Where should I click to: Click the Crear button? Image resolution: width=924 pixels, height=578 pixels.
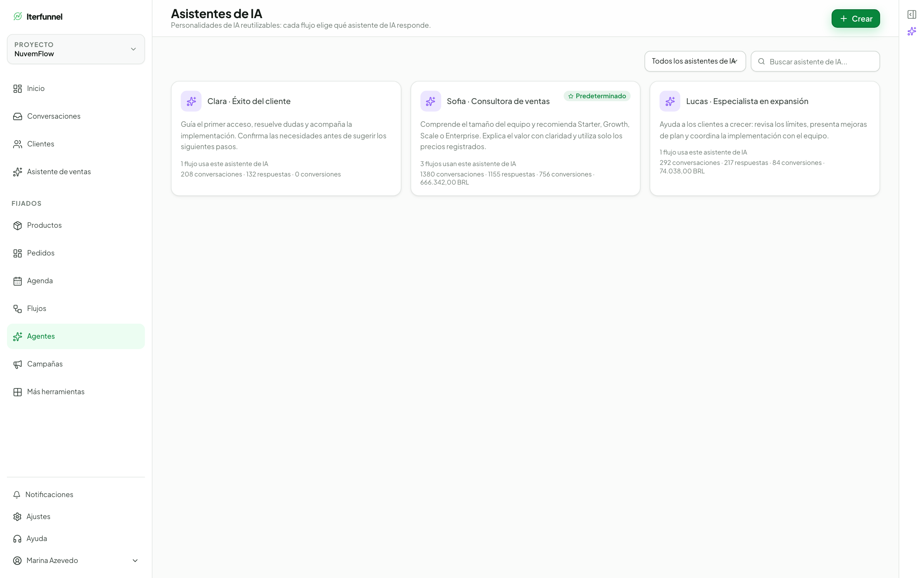(x=855, y=18)
